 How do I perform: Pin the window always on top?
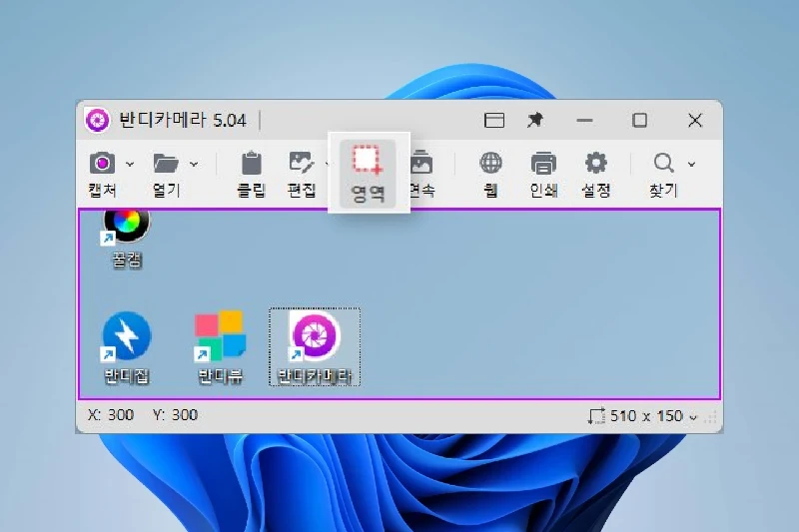pyautogui.click(x=535, y=120)
